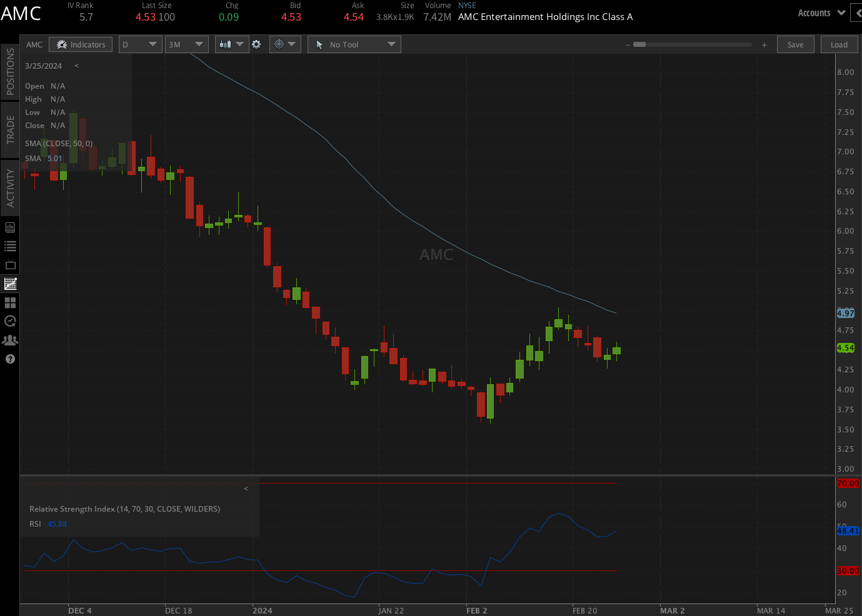Open the watchlist list icon
The image size is (862, 616).
[x=10, y=246]
